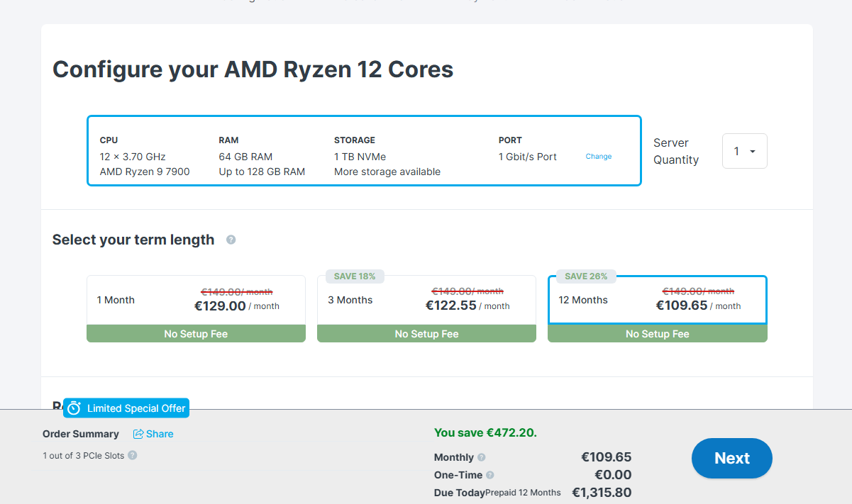Screen dimensions: 852x504
Task: Click 'AMD Ryzen 9 7900' CPU text
Action: (145, 172)
